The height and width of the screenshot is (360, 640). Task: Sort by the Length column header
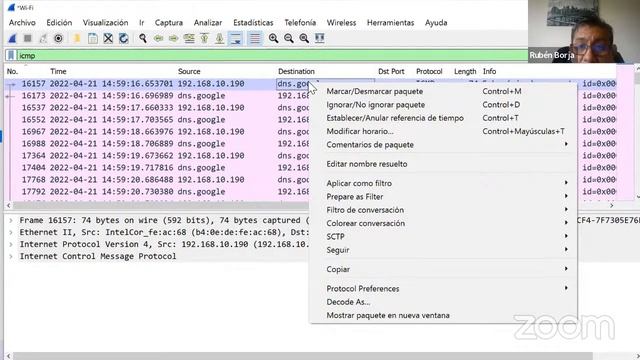click(465, 71)
